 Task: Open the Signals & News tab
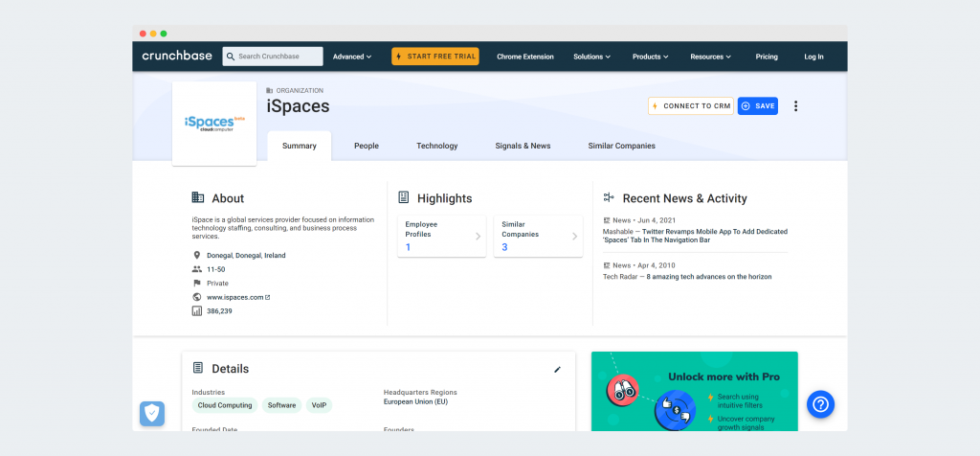click(523, 146)
